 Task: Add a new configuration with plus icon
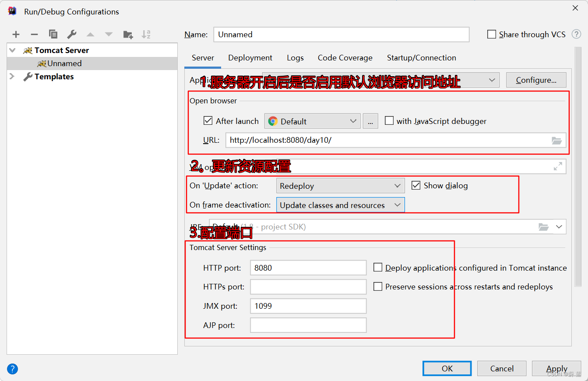[x=16, y=35]
